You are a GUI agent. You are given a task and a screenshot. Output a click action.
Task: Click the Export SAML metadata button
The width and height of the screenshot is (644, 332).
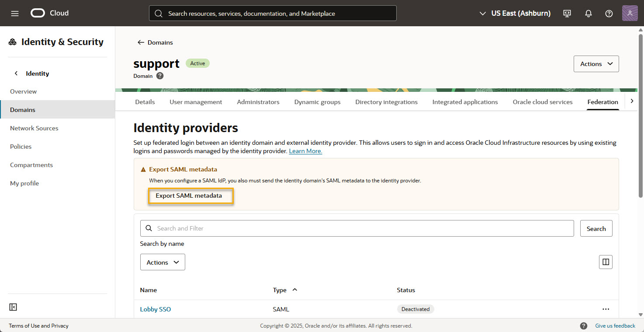189,196
